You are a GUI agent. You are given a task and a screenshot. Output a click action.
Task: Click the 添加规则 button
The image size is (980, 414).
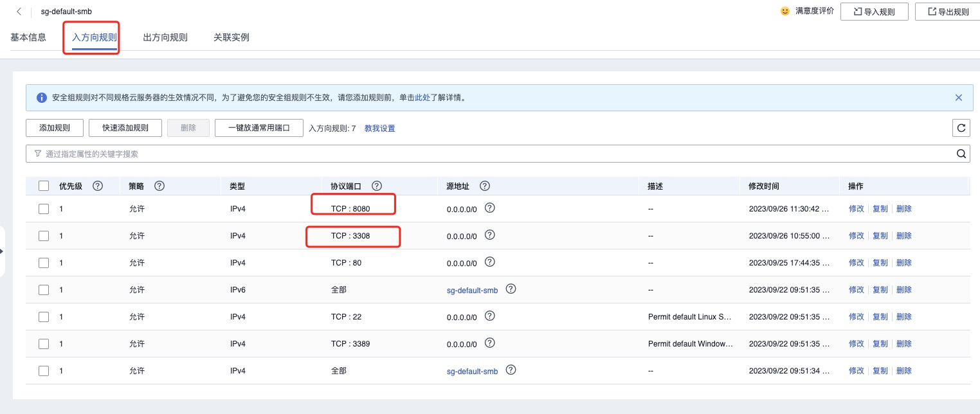[55, 128]
